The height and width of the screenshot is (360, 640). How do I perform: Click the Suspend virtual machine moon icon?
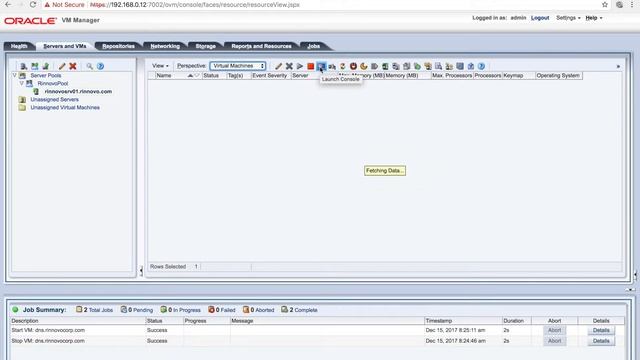[364, 66]
